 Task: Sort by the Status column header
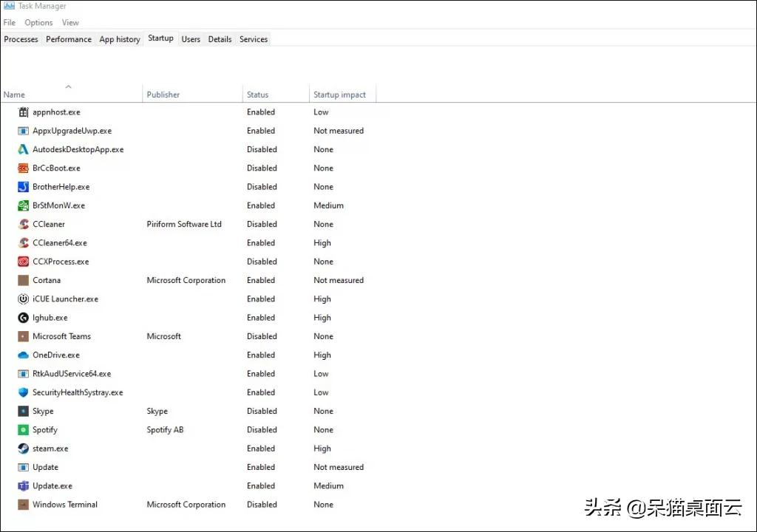point(257,95)
